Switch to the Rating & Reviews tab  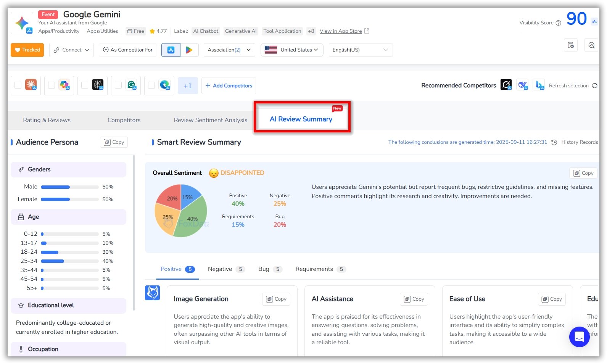pyautogui.click(x=47, y=120)
